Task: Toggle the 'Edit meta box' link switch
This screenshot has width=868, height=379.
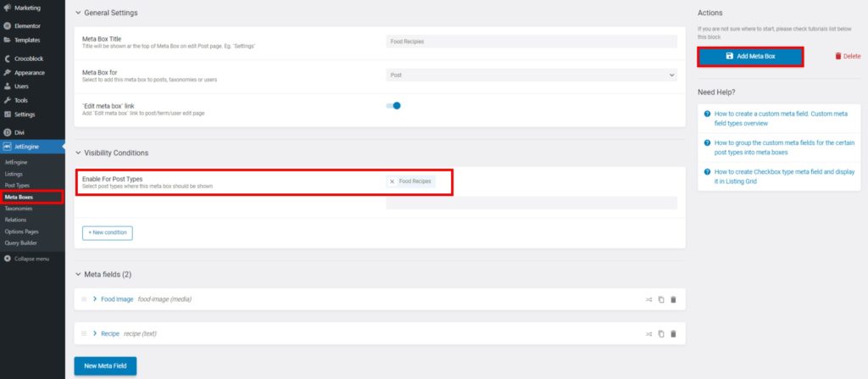Action: [x=393, y=105]
